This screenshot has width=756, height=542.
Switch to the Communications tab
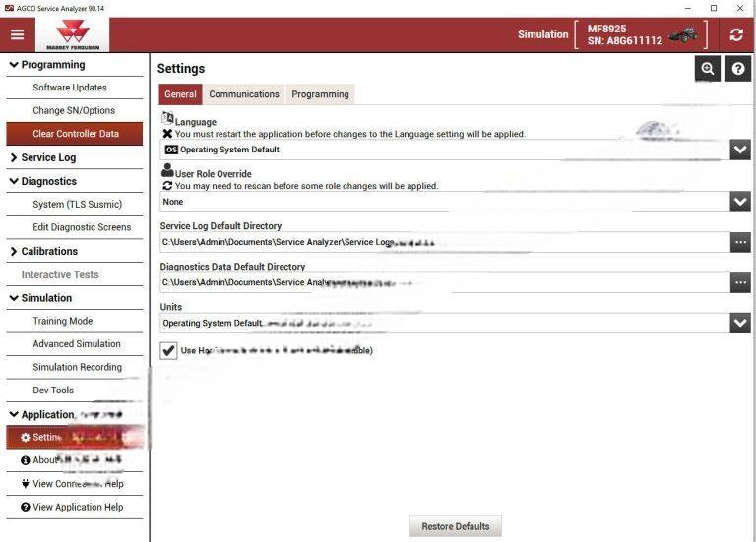coord(243,94)
